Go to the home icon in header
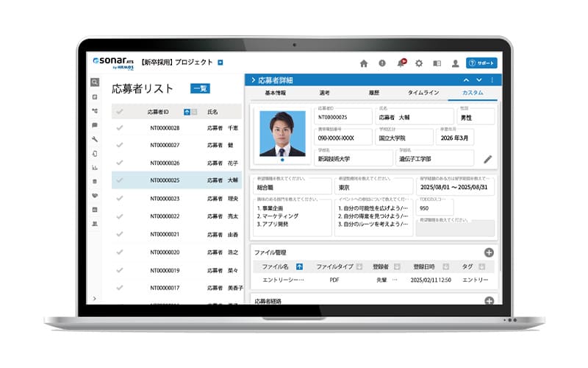This screenshot has width=588, height=368. click(x=364, y=63)
